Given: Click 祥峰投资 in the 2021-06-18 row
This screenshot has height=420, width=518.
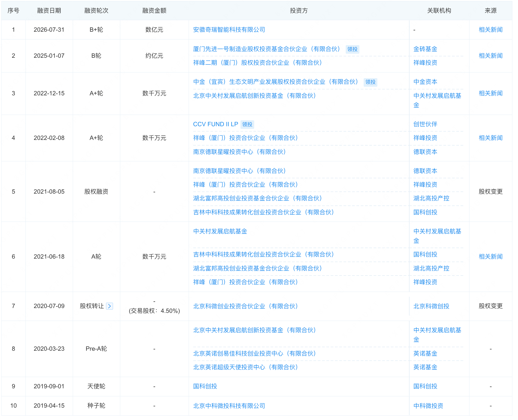Looking at the screenshot, I should click(x=425, y=282).
